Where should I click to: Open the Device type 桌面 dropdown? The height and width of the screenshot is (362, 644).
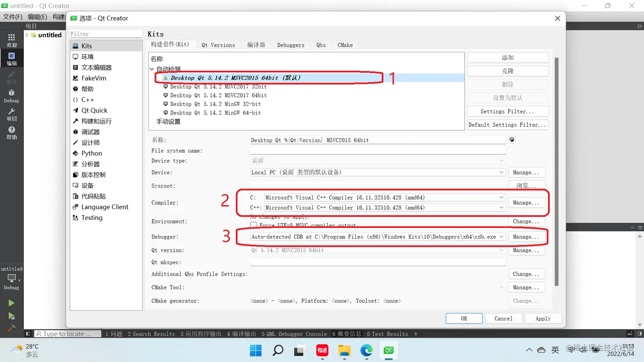[378, 160]
